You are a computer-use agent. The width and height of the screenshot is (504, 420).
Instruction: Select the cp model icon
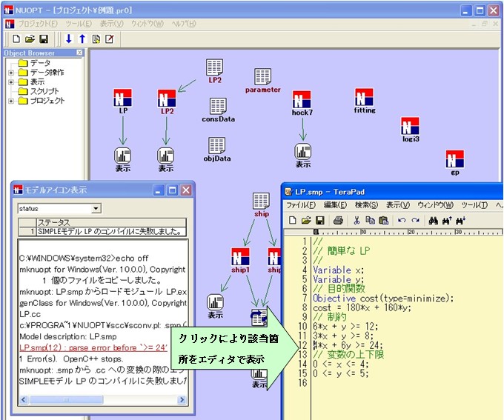click(455, 159)
